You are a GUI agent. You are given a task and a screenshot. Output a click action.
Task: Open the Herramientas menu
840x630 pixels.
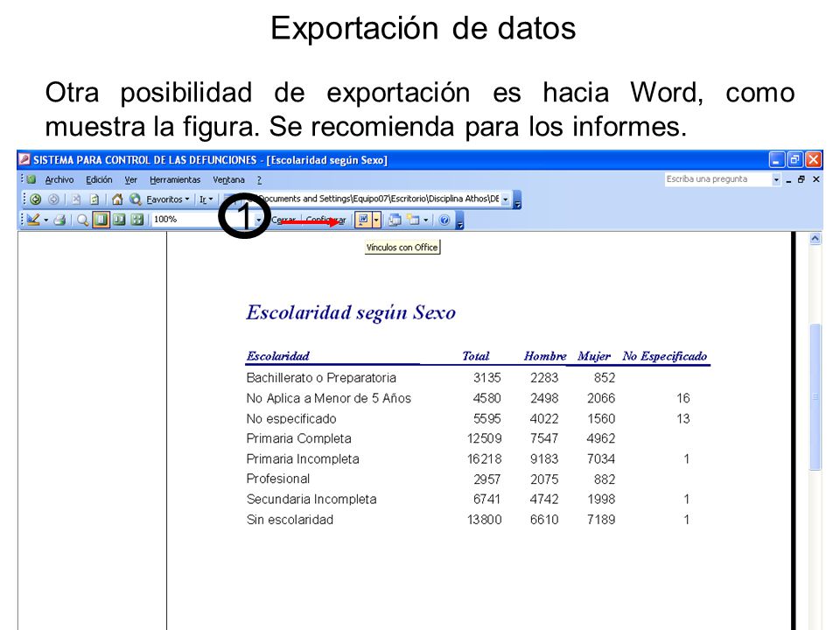pyautogui.click(x=175, y=180)
